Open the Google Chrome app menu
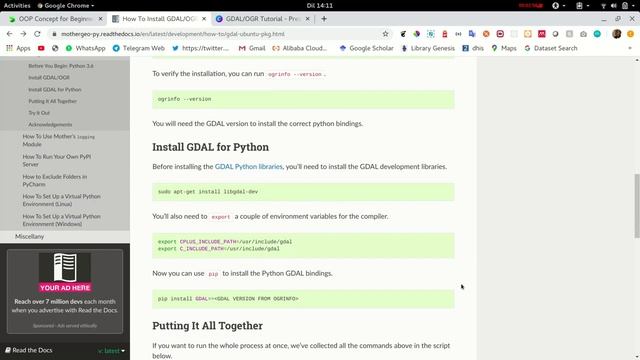Screen dimensions: 640x360 (x=66, y=6)
